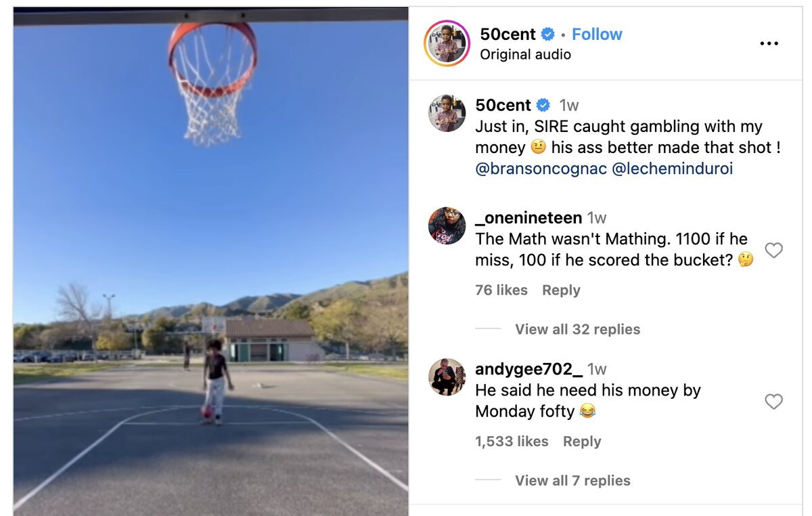Follow the 50cent account
Image resolution: width=812 pixels, height=516 pixels.
pos(597,35)
